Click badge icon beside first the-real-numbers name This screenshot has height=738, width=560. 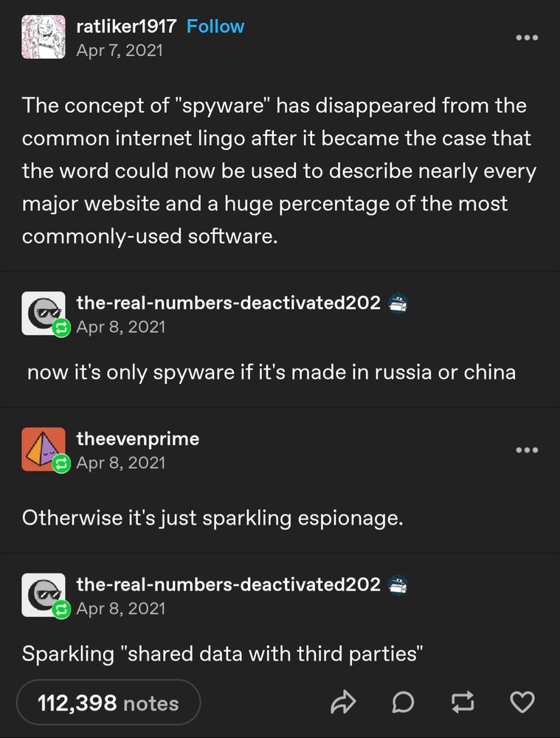(398, 303)
